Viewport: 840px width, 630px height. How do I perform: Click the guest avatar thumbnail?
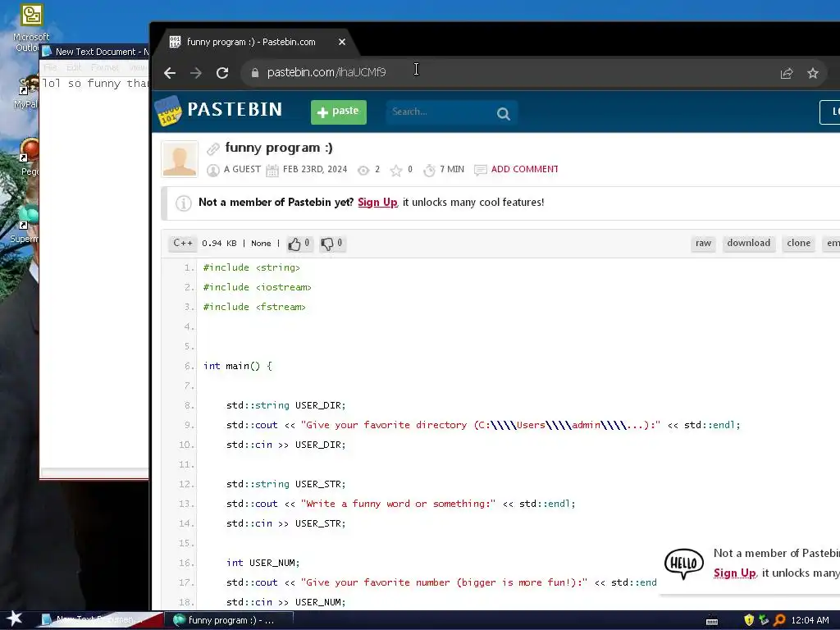180,159
